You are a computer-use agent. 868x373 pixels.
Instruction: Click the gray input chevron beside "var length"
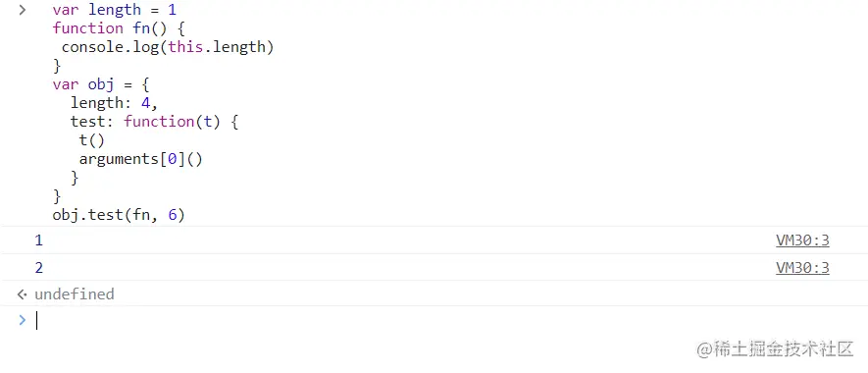[x=23, y=10]
